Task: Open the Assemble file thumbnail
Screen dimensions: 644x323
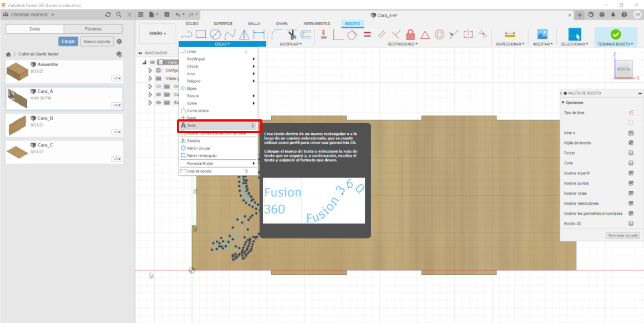Action: pyautogui.click(x=17, y=72)
